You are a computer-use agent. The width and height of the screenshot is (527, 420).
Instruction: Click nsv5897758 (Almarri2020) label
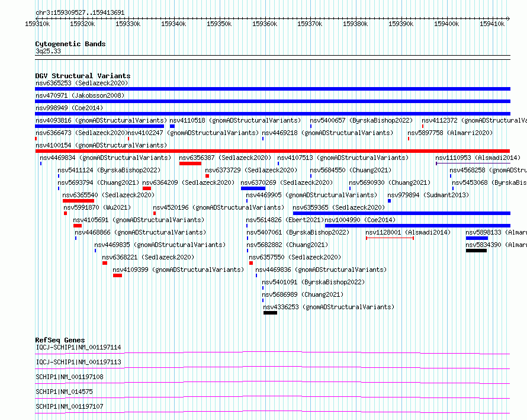(x=450, y=133)
